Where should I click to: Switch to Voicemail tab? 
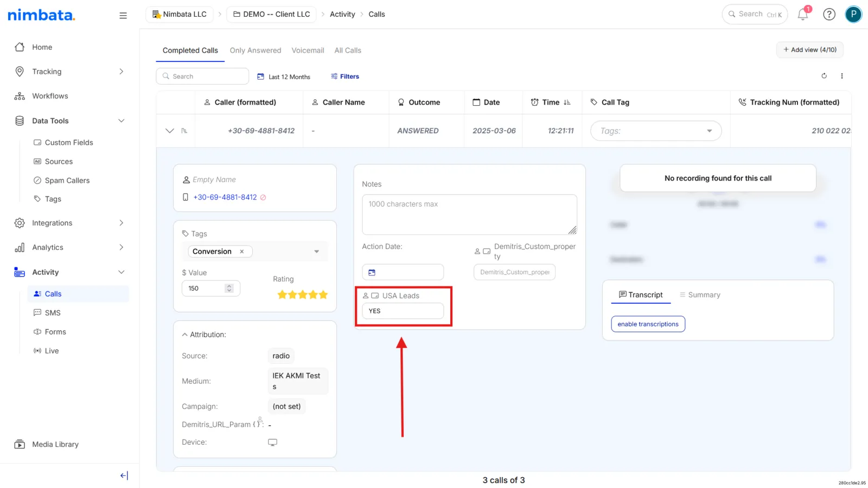(308, 50)
